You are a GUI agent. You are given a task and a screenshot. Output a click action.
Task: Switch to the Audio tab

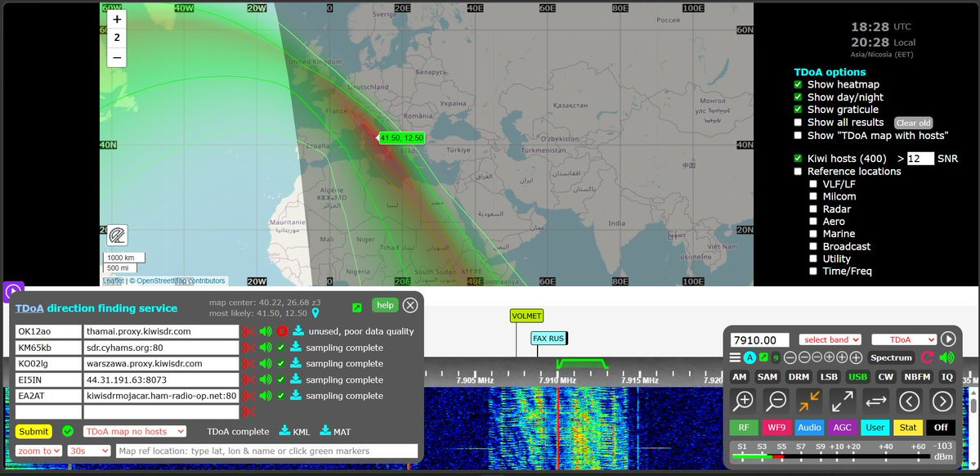click(x=809, y=427)
